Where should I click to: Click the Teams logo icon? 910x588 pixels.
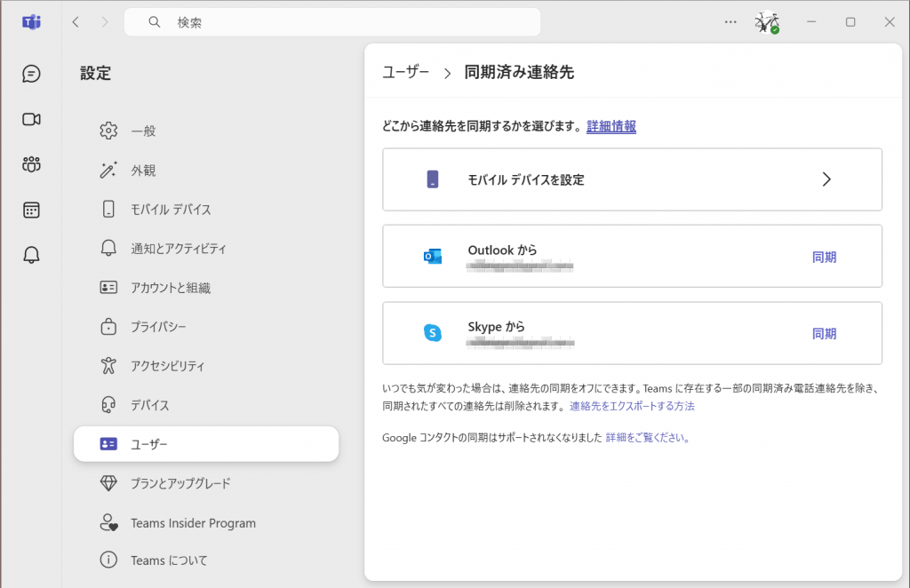32,22
